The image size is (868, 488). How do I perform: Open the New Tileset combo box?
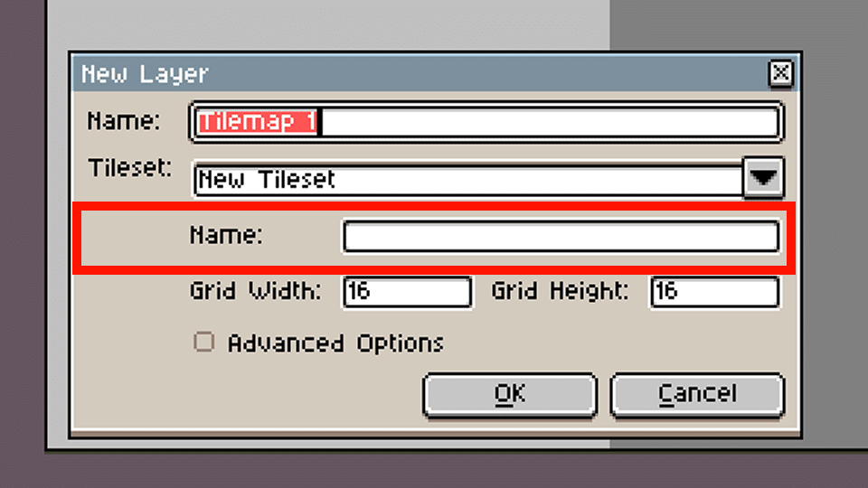(467, 179)
